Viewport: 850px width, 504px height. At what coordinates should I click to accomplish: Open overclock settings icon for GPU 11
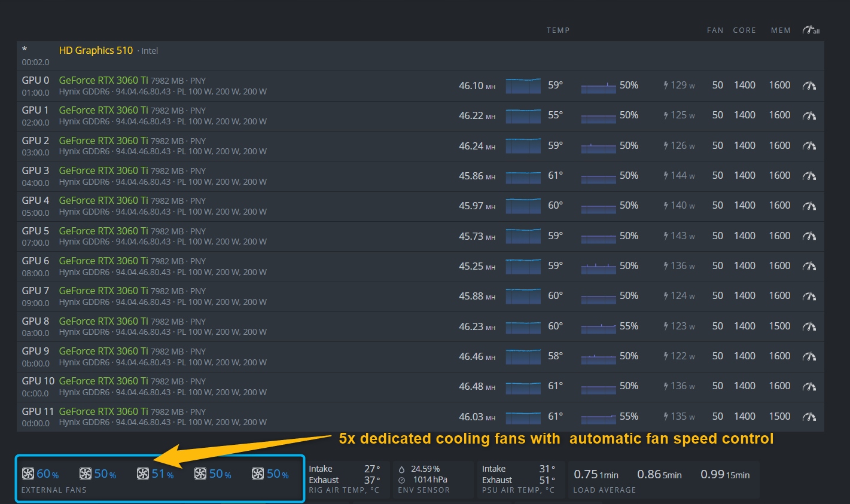click(809, 417)
